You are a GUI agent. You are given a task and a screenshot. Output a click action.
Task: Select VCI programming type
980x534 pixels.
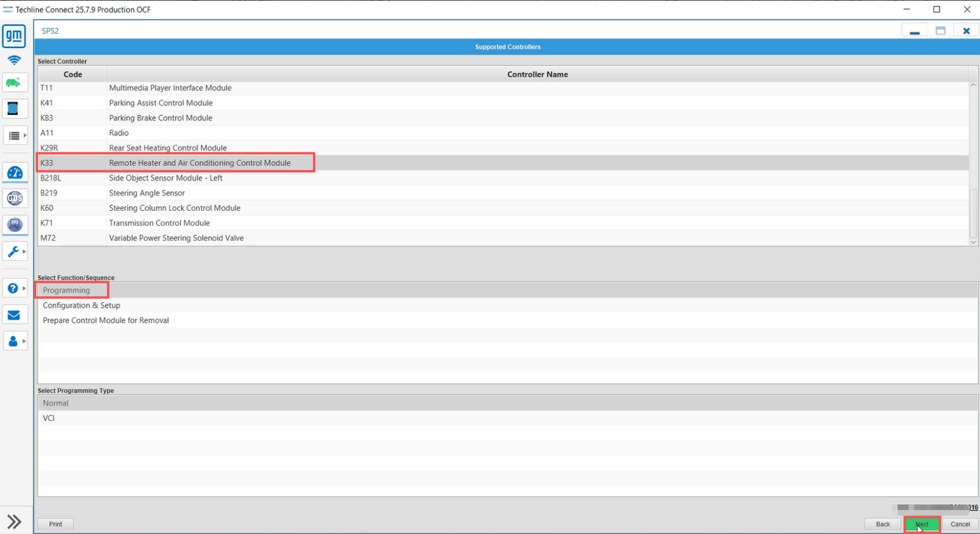[49, 418]
